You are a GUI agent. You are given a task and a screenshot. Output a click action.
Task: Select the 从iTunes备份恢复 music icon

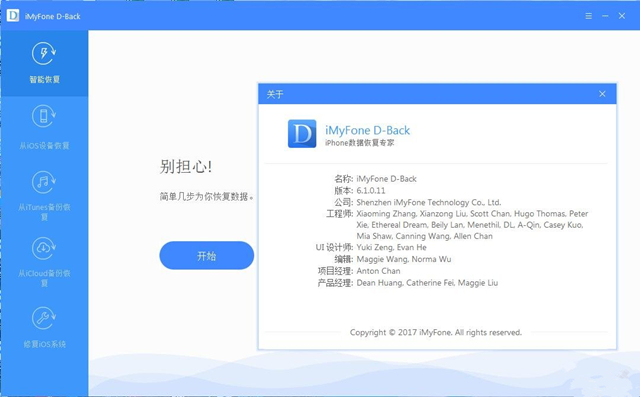click(44, 182)
